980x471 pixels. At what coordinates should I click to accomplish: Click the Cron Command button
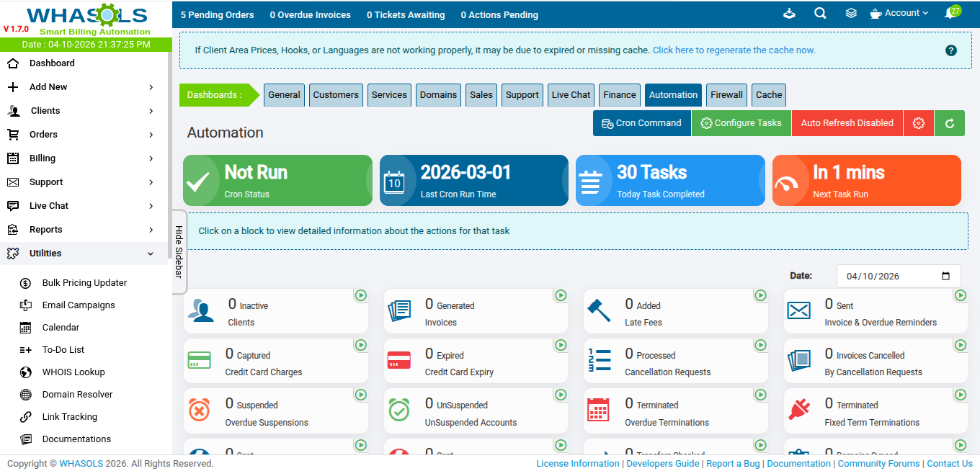(x=641, y=123)
